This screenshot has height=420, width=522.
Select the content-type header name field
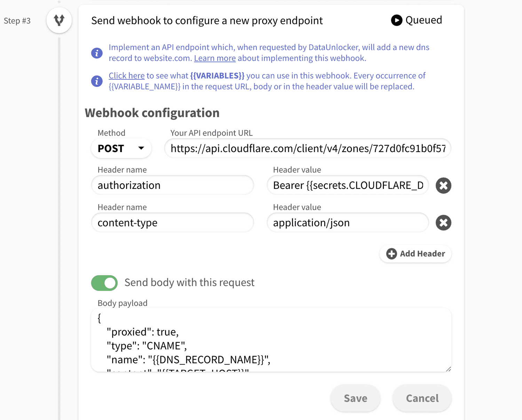(x=172, y=223)
